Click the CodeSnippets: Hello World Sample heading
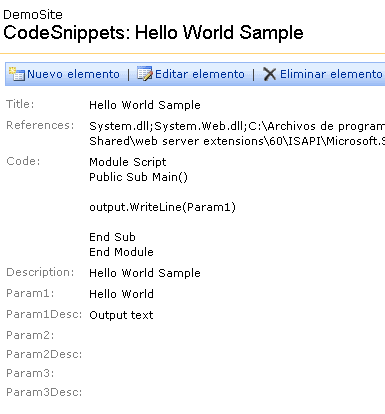The width and height of the screenshot is (385, 414). [x=153, y=33]
